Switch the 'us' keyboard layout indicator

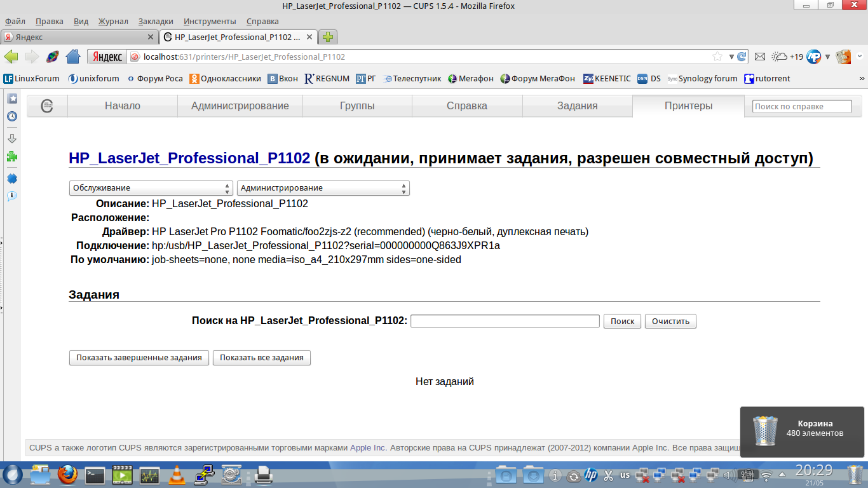[x=625, y=475]
